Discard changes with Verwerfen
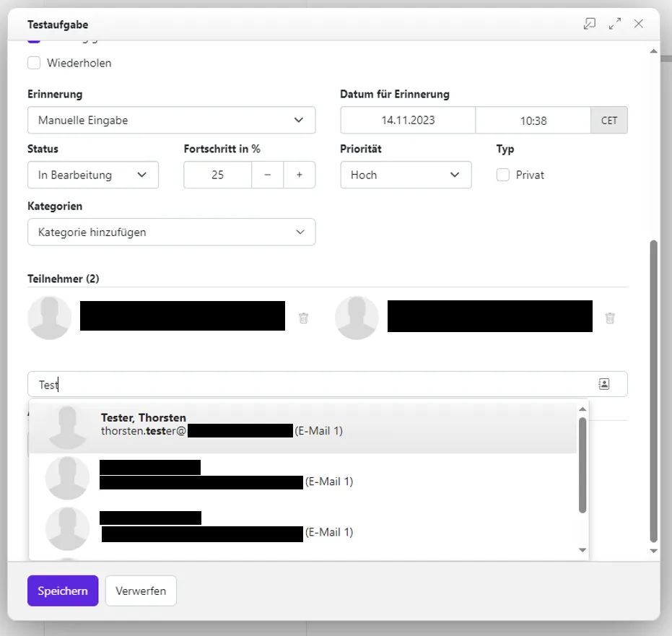Viewport: 672px width, 636px height. (x=141, y=591)
